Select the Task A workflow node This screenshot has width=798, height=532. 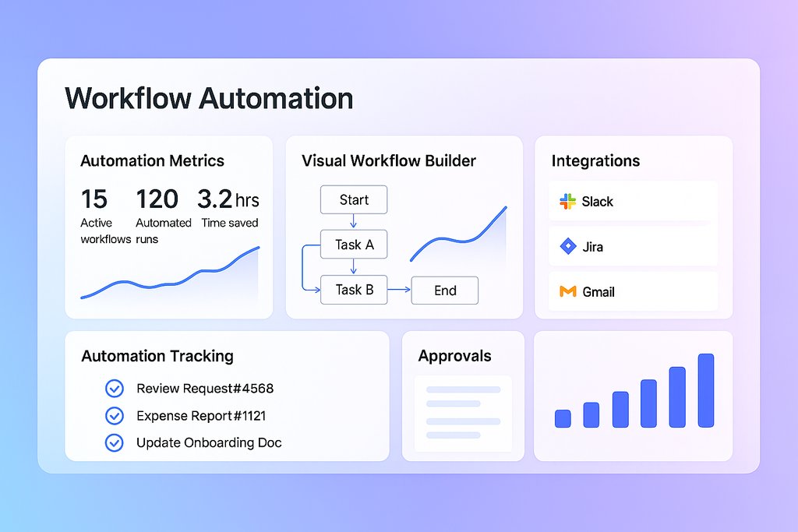click(354, 245)
